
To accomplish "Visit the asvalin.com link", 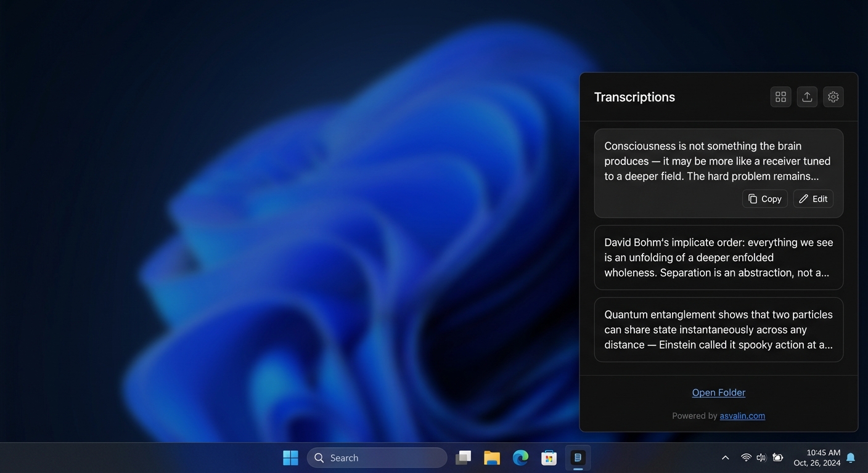I will point(742,416).
